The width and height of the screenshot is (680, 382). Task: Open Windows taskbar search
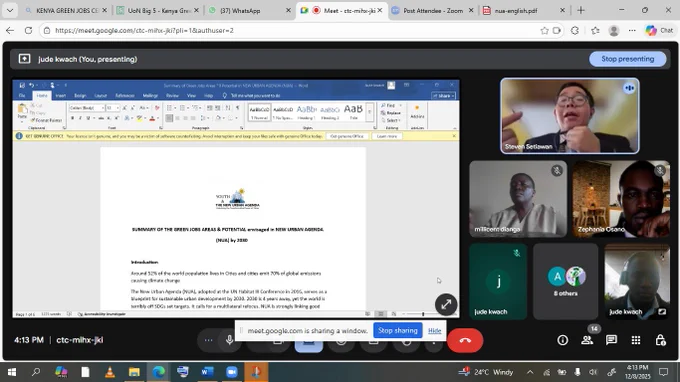pyautogui.click(x=36, y=372)
